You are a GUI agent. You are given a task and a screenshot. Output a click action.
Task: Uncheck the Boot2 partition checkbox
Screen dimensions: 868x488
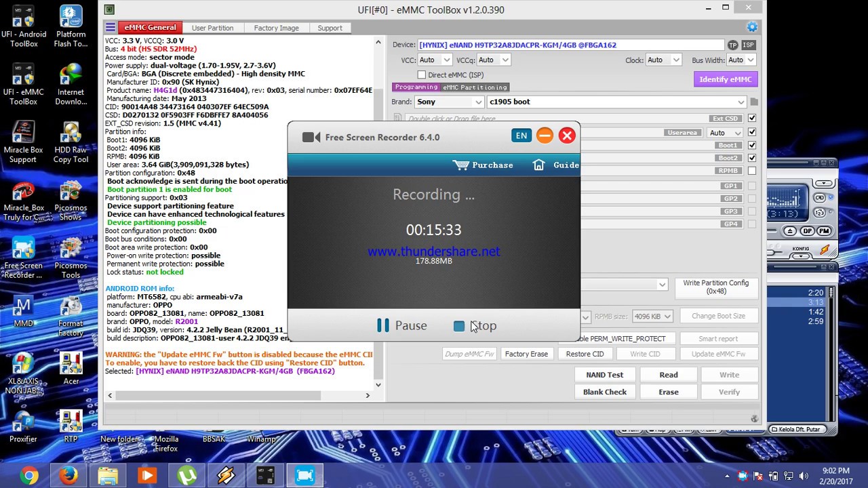click(x=751, y=158)
